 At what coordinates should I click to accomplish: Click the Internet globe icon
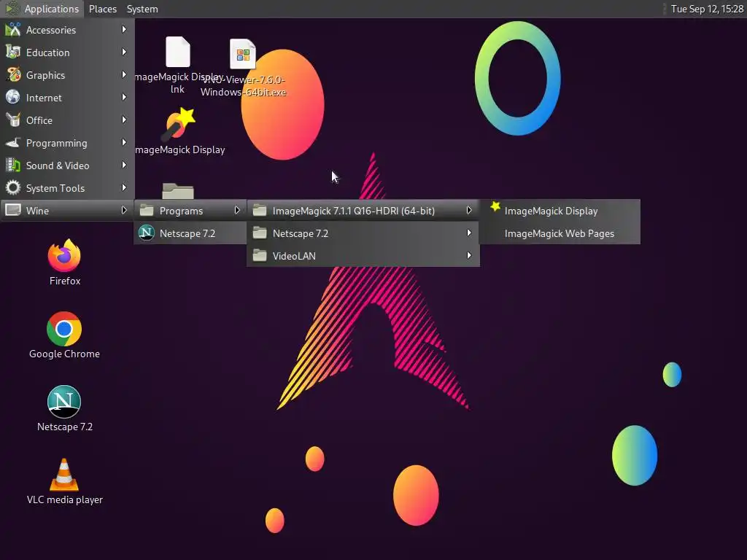pyautogui.click(x=13, y=97)
